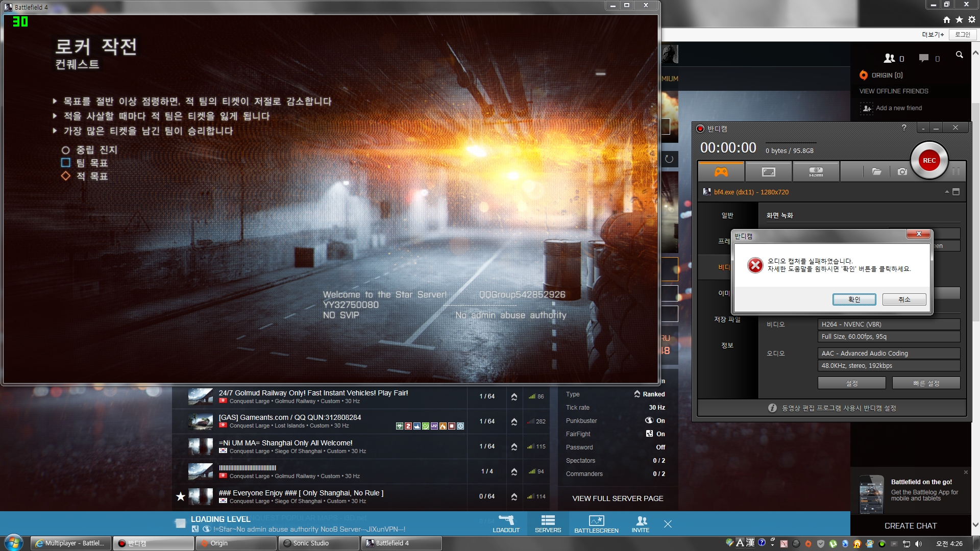Screen dimensions: 980x551
Task: Click 취소 in Bandicam error dialog
Action: 904,299
